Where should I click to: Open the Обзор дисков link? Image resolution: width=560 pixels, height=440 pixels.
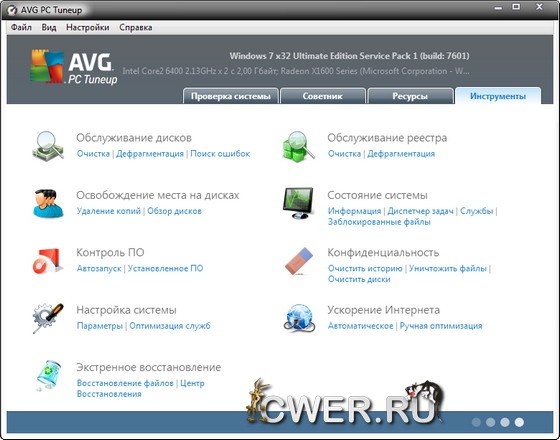click(x=174, y=211)
